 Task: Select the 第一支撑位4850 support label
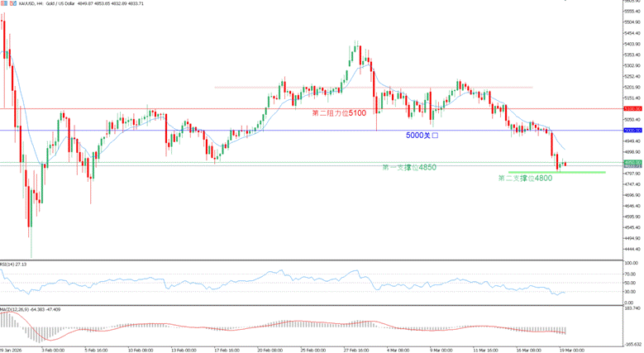pyautogui.click(x=409, y=168)
